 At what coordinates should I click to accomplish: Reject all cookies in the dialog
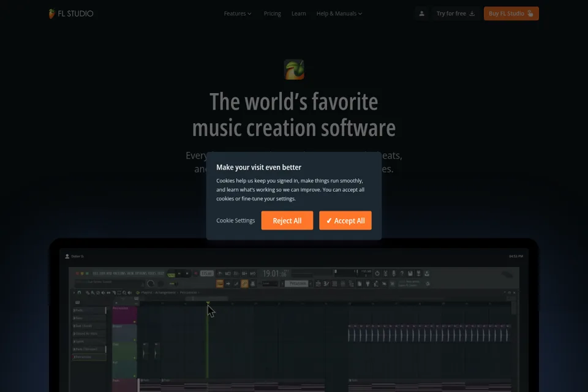(287, 221)
